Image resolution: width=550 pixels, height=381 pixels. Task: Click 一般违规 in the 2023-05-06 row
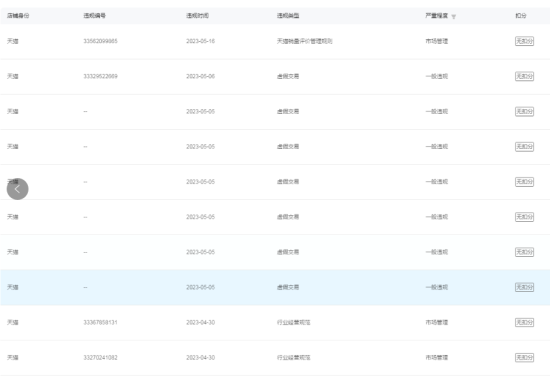(437, 76)
